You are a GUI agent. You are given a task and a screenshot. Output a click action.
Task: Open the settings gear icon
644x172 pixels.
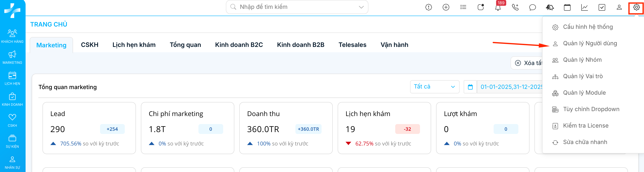coord(636,7)
